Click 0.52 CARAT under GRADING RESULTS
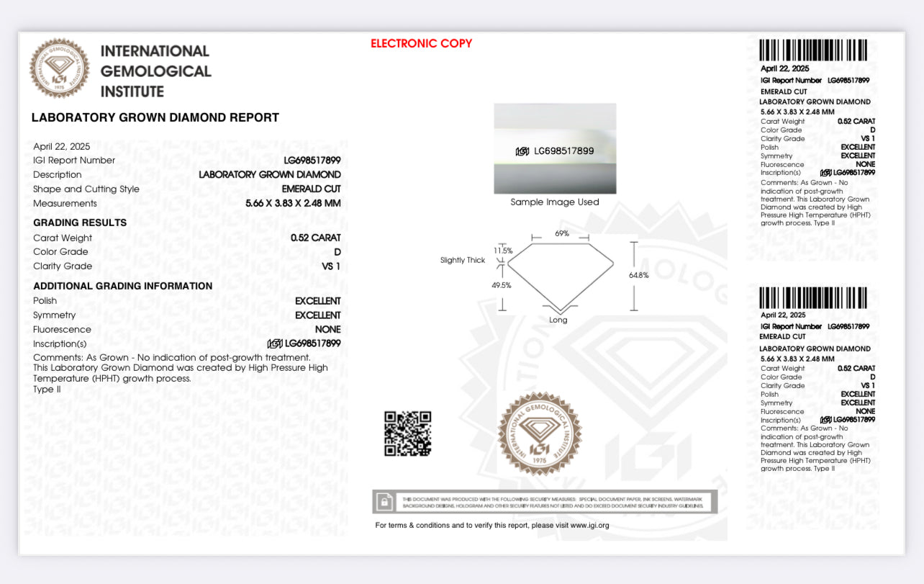This screenshot has width=924, height=584. pos(316,238)
